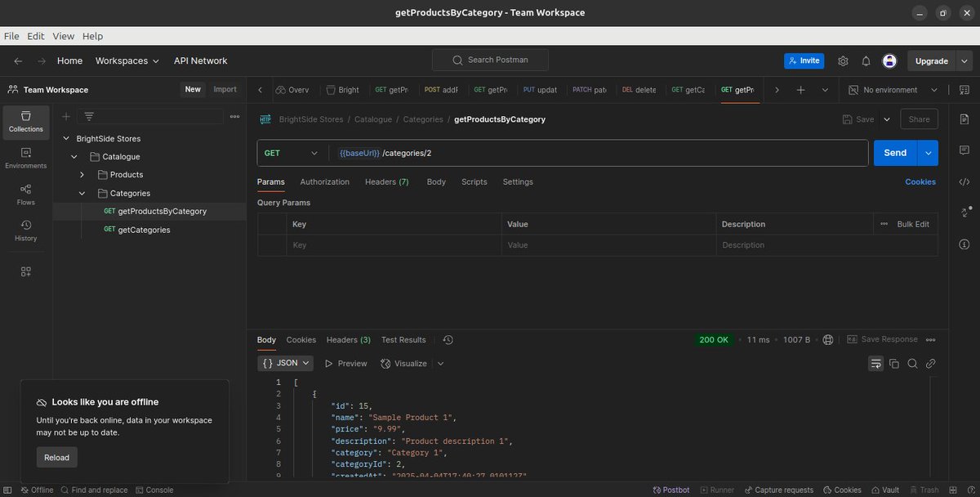The image size is (980, 497).
Task: Open the Collections sidebar panel
Action: [26, 122]
